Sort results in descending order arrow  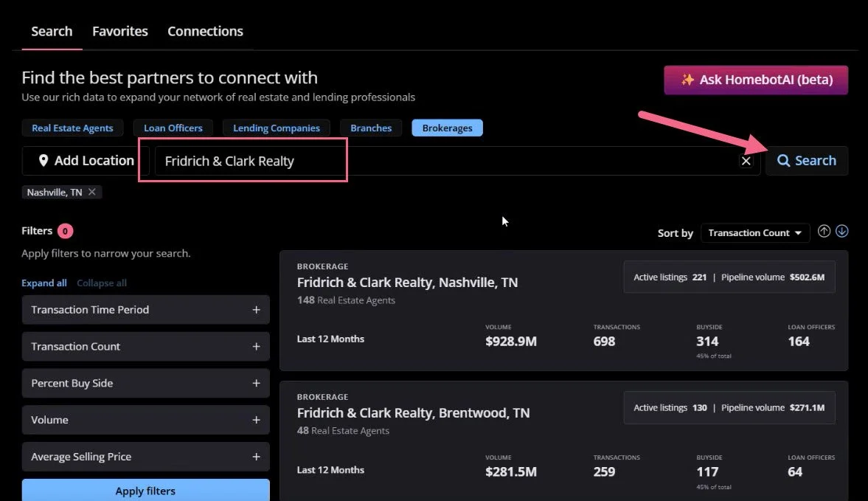[842, 232]
